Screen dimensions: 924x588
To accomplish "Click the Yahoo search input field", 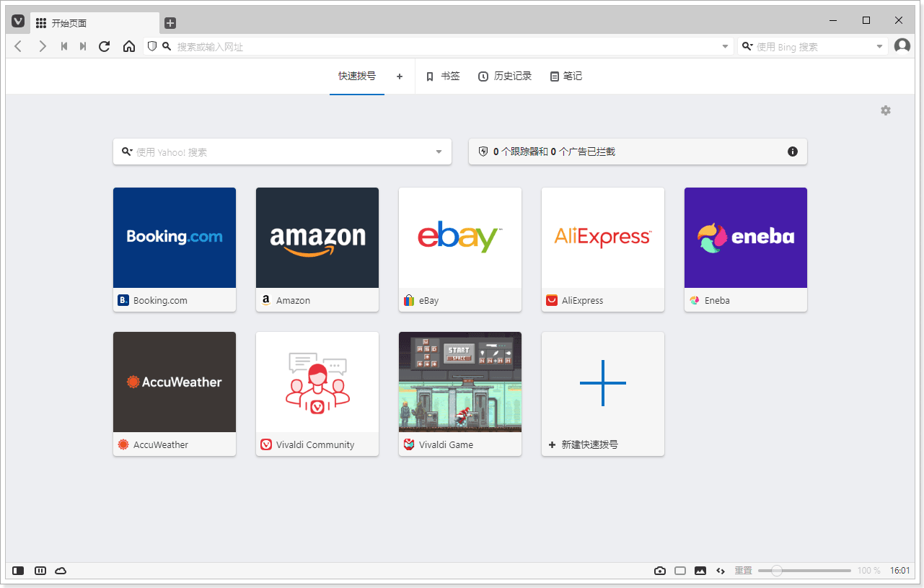I will (x=282, y=152).
